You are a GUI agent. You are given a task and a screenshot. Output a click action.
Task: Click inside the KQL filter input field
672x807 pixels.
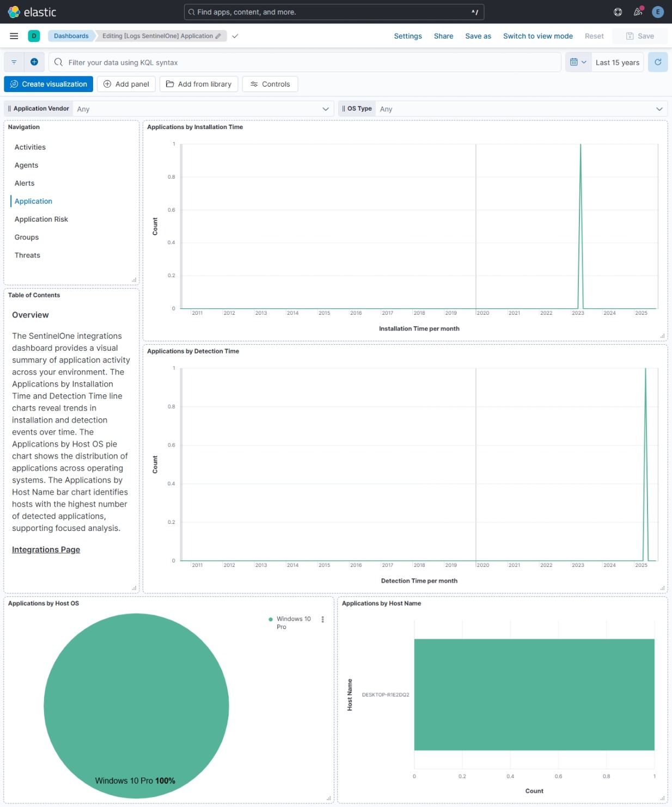pos(218,62)
